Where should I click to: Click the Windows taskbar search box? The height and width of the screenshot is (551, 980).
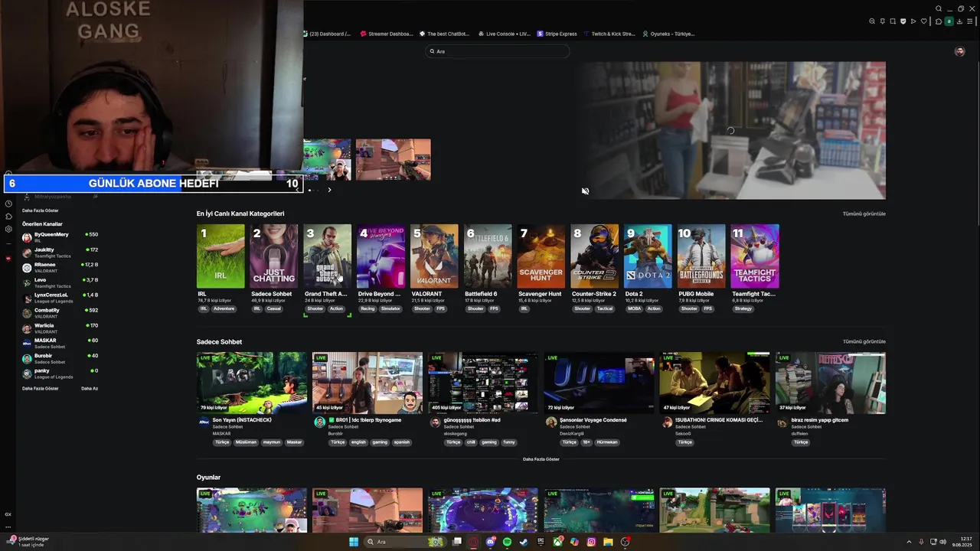tap(406, 542)
